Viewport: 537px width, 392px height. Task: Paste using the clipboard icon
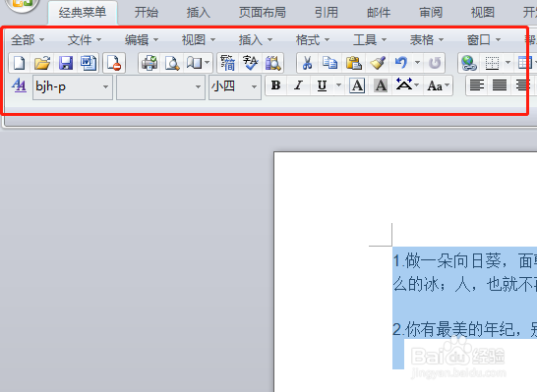tap(354, 63)
